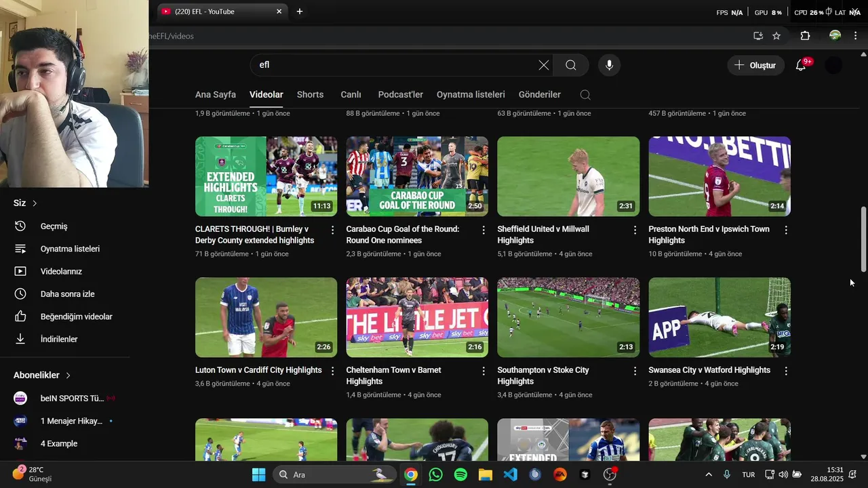This screenshot has height=488, width=868.
Task: Activate voice search microphone icon
Action: tap(610, 65)
